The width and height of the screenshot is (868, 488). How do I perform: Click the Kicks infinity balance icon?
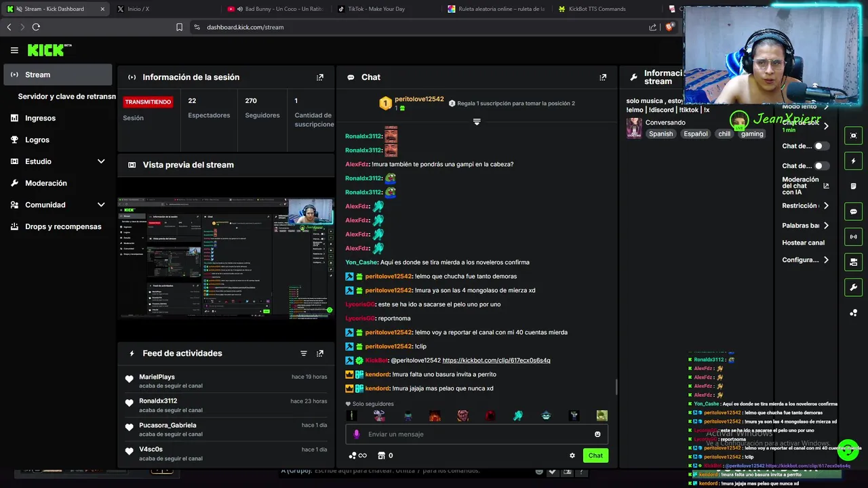click(x=357, y=455)
